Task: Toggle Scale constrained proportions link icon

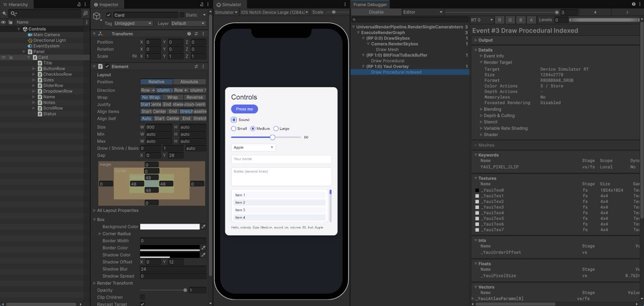Action: tap(134, 56)
